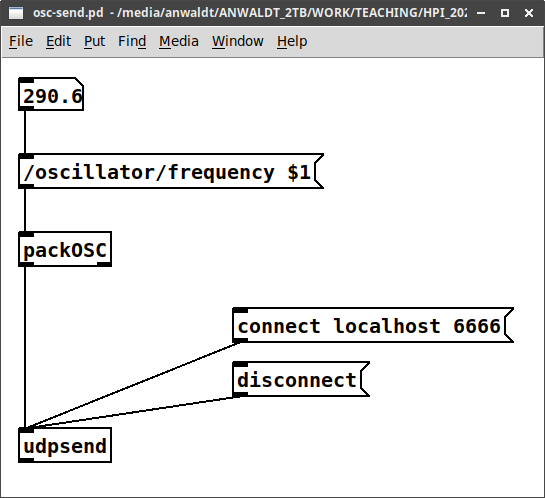
Task: Open the Edit menu
Action: click(x=58, y=41)
